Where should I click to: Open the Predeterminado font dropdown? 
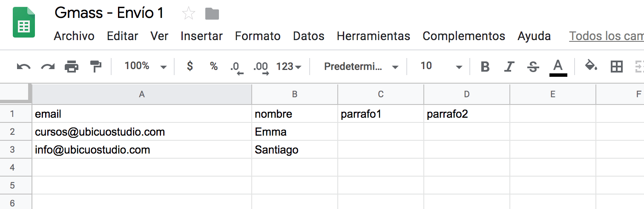[361, 67]
